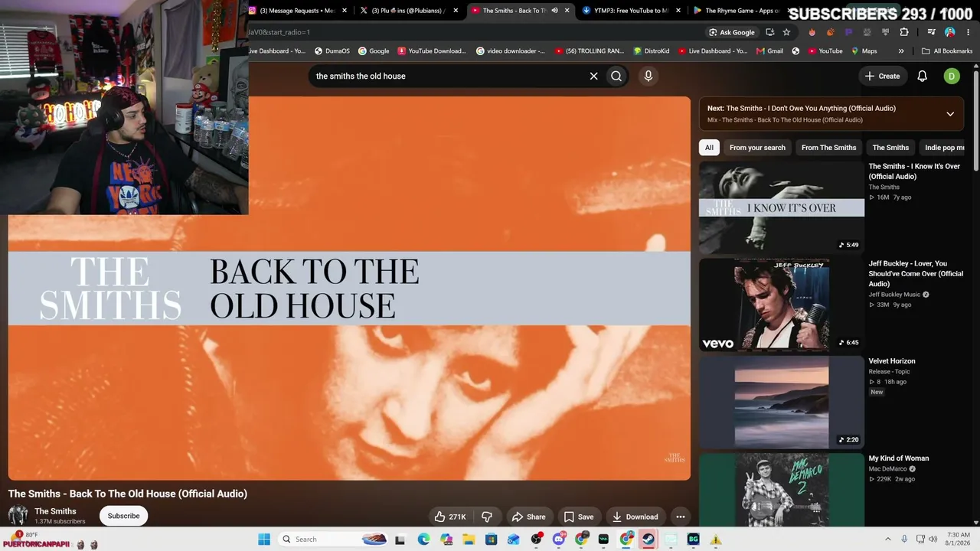
Task: Open the more actions ellipsis menu
Action: 680,517
